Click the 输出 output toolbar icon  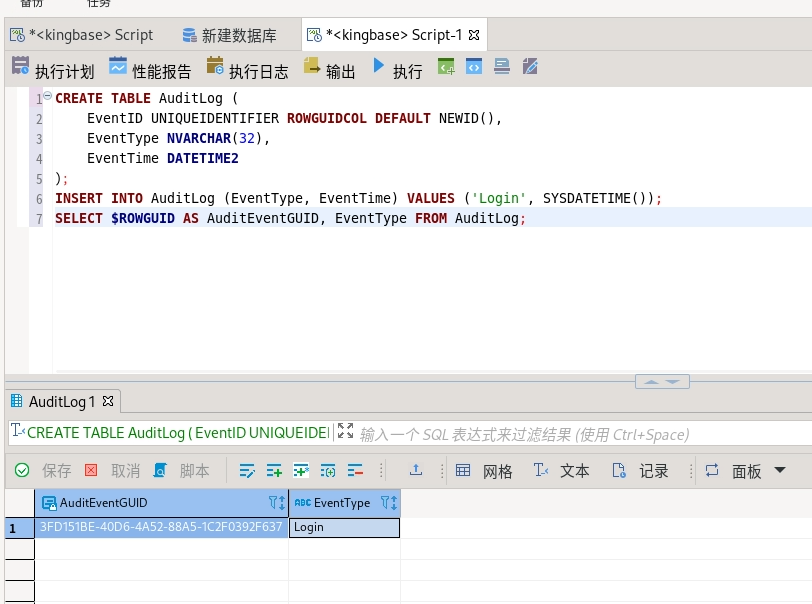point(312,68)
